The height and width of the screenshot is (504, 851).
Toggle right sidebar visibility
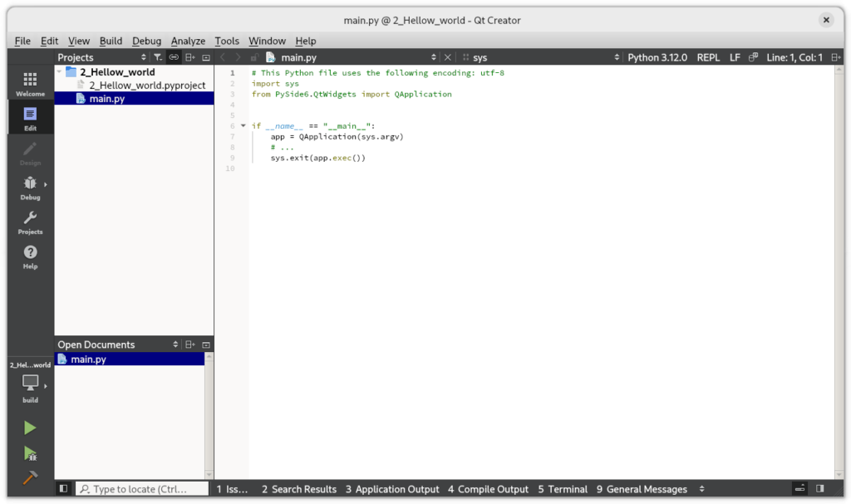tap(820, 489)
